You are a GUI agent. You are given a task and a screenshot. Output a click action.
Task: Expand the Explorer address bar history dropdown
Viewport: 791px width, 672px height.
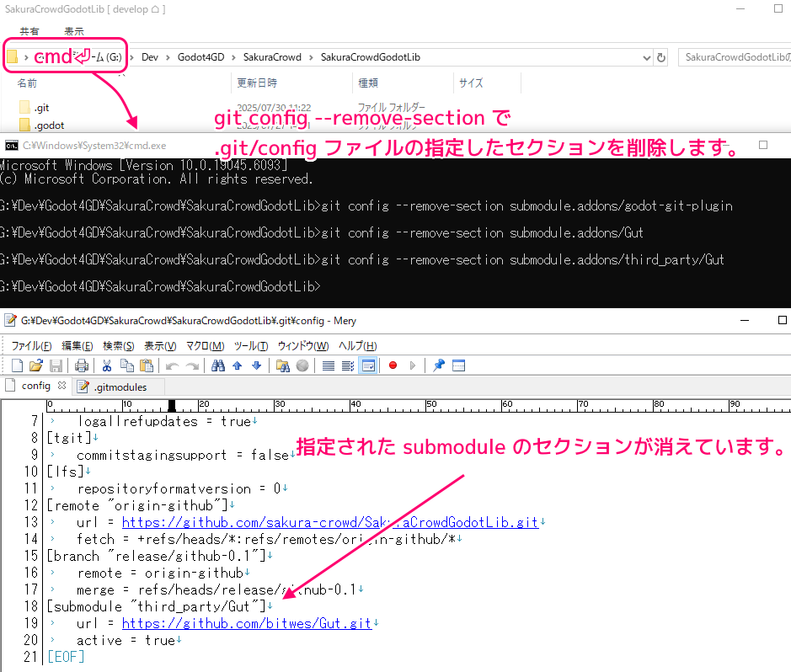pos(646,57)
